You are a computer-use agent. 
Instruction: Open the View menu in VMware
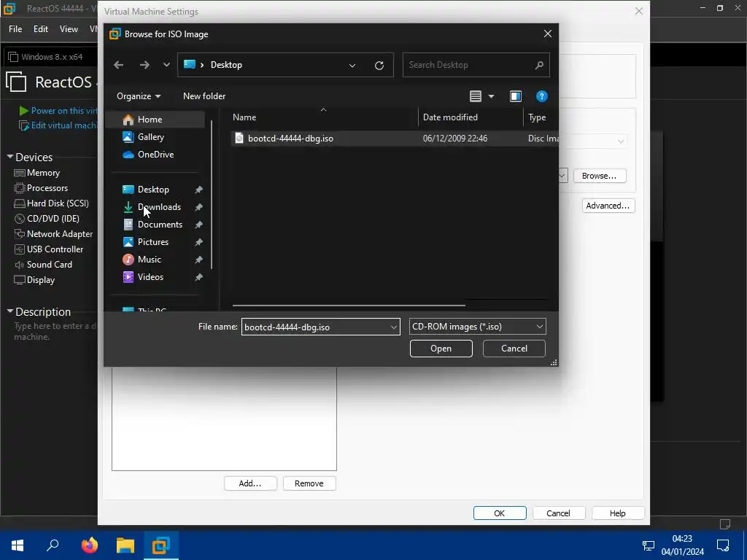click(69, 29)
